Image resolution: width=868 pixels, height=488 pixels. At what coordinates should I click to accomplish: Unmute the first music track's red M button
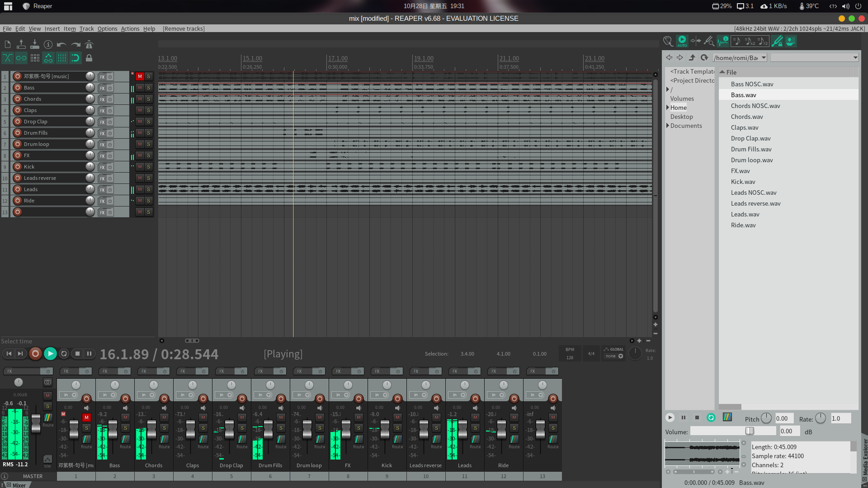pos(140,76)
